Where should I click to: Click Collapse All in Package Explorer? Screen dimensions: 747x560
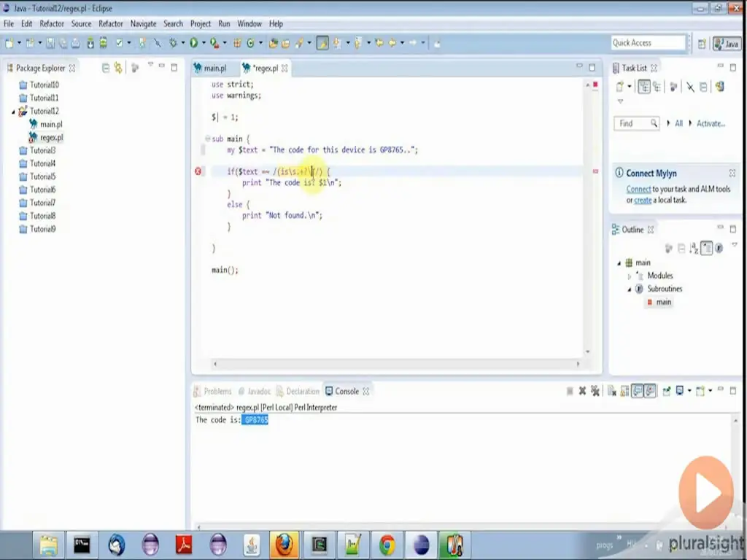tap(106, 68)
